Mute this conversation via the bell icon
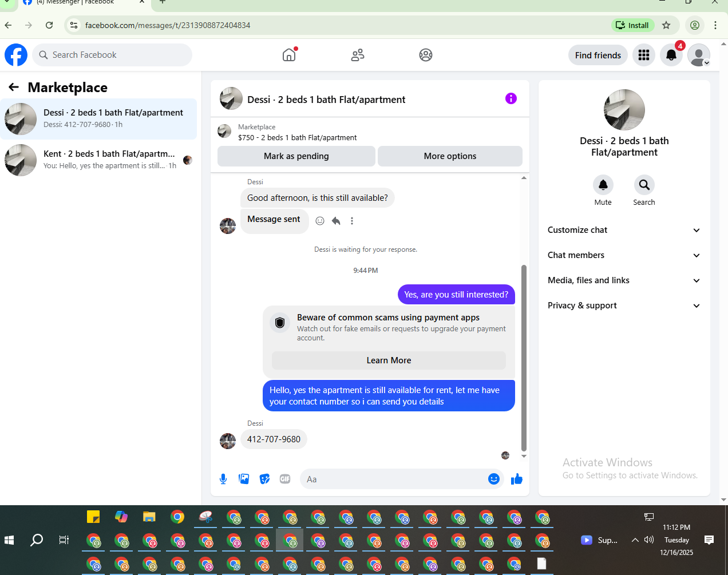This screenshot has width=728, height=575. pos(603,185)
